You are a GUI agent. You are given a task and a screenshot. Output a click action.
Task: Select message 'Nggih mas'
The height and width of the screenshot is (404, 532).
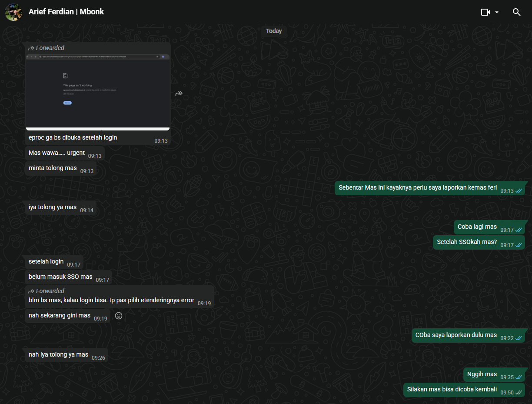click(482, 374)
